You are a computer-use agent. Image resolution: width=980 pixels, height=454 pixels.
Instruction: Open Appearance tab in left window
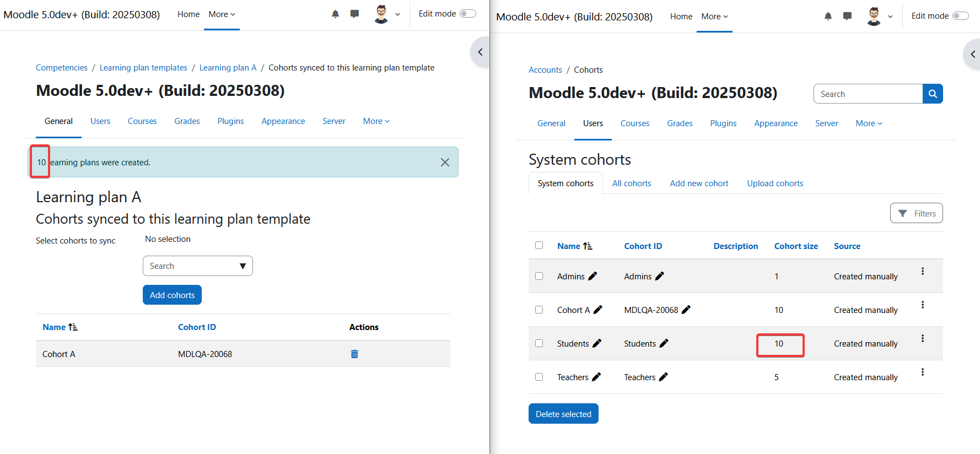point(283,121)
